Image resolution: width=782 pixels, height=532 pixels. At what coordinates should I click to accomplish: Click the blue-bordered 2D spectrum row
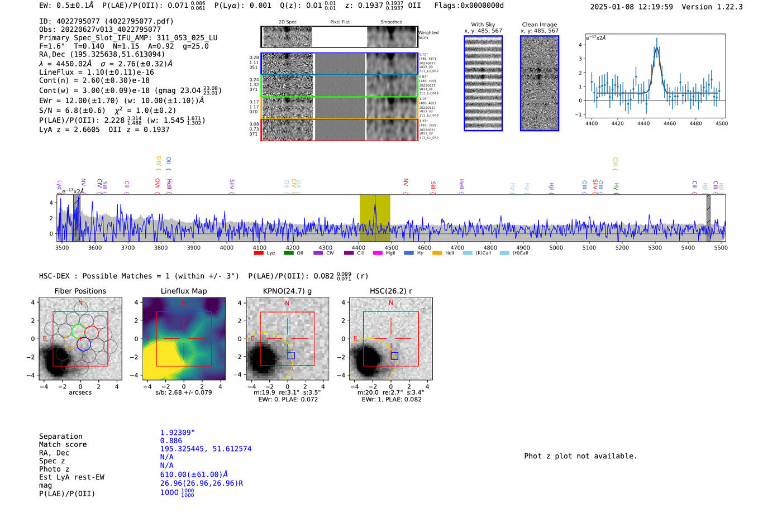point(340,64)
